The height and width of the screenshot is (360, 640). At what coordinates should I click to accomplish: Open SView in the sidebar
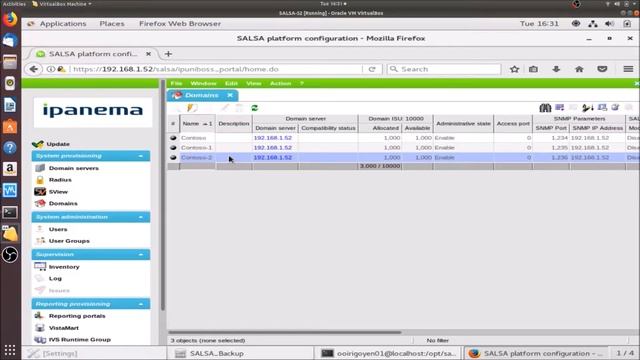point(58,191)
